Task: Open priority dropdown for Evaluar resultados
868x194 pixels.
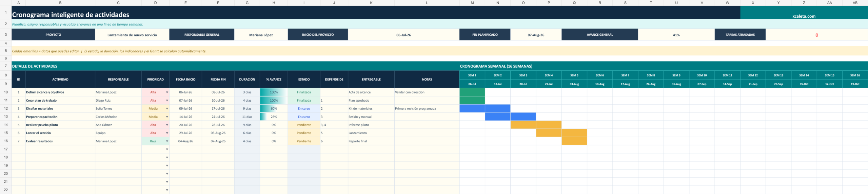Action: point(167,141)
